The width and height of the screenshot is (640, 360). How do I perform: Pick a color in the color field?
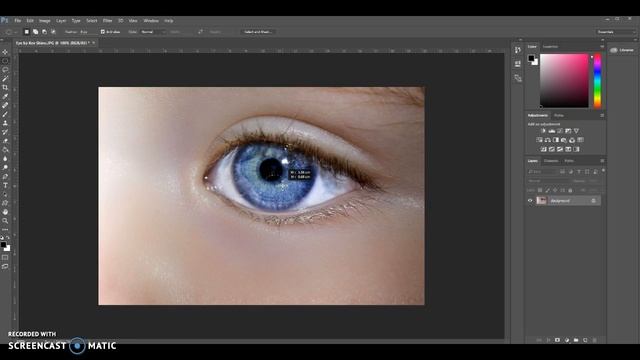pos(564,80)
